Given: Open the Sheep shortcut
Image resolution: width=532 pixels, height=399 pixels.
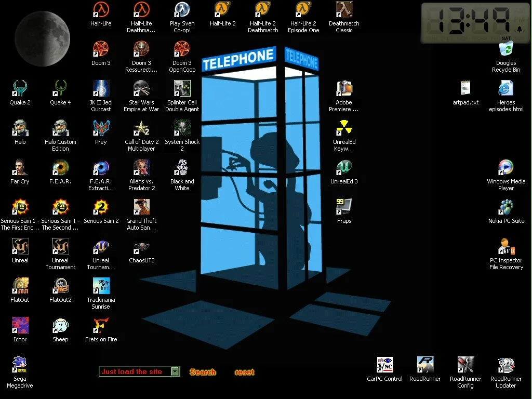Looking at the screenshot, I should (60, 325).
